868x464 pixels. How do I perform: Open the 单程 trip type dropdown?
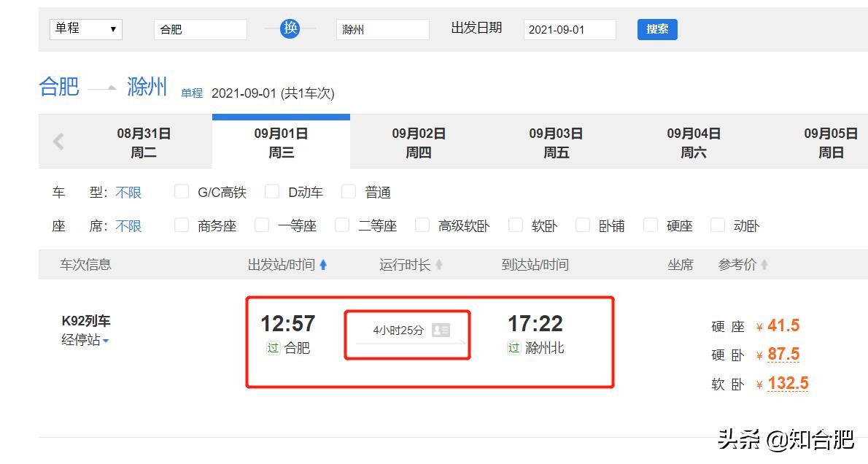(x=85, y=29)
